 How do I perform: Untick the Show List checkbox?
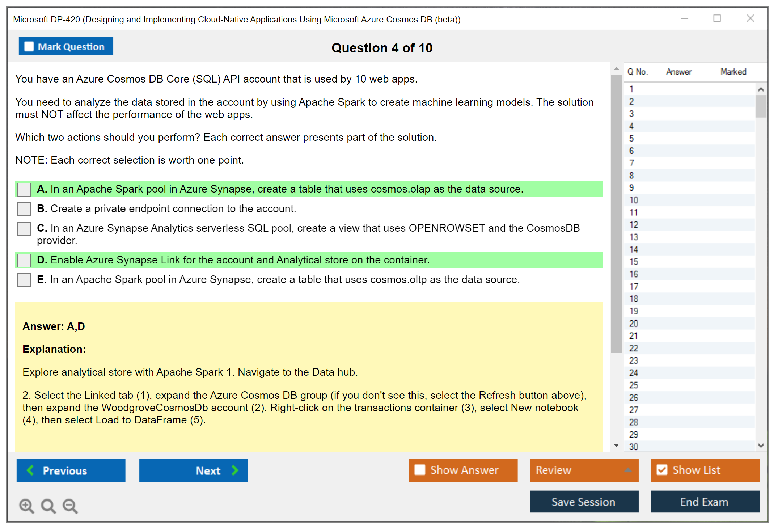click(x=662, y=470)
